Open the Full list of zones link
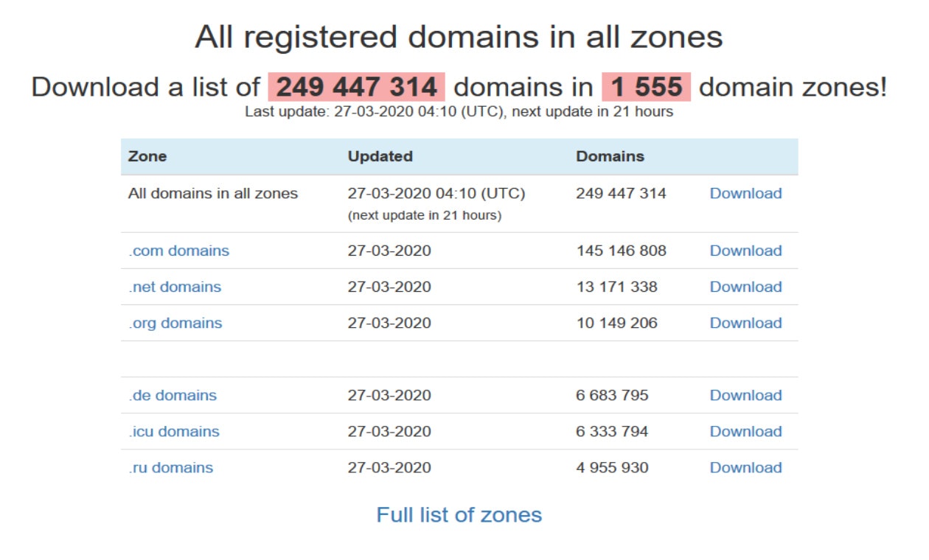Viewport: 929px width, 560px height. (x=459, y=514)
